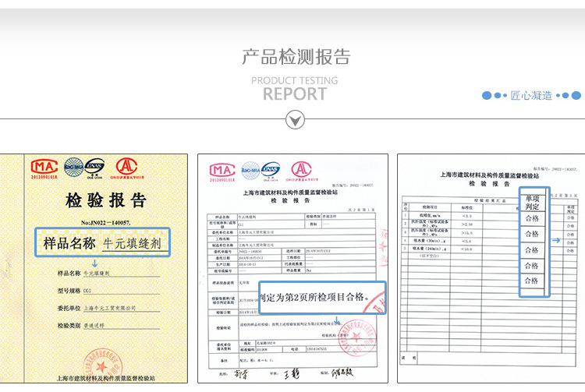Click the enlarged 样品名称 牛元填缝剂 text
This screenshot has height=392, width=585.
point(102,242)
